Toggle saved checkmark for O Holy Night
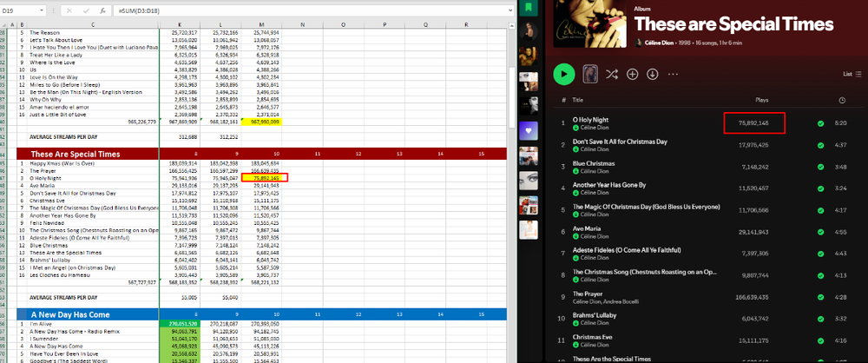The height and width of the screenshot is (363, 868). click(820, 123)
